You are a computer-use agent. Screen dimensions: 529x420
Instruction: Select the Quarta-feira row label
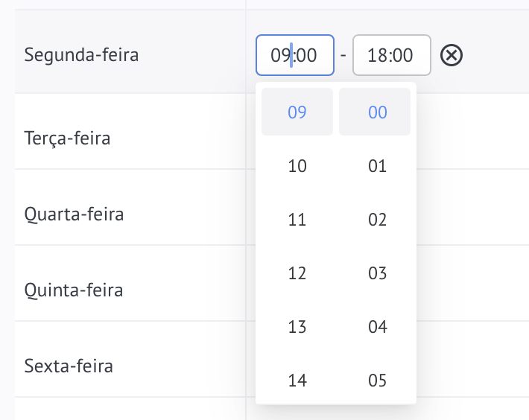tap(74, 214)
